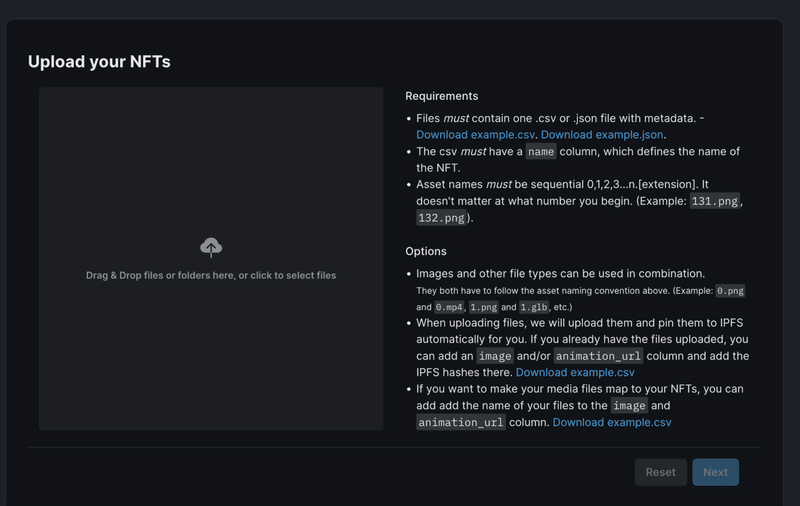The width and height of the screenshot is (800, 506).
Task: Click the Requirements heading
Action: (442, 96)
